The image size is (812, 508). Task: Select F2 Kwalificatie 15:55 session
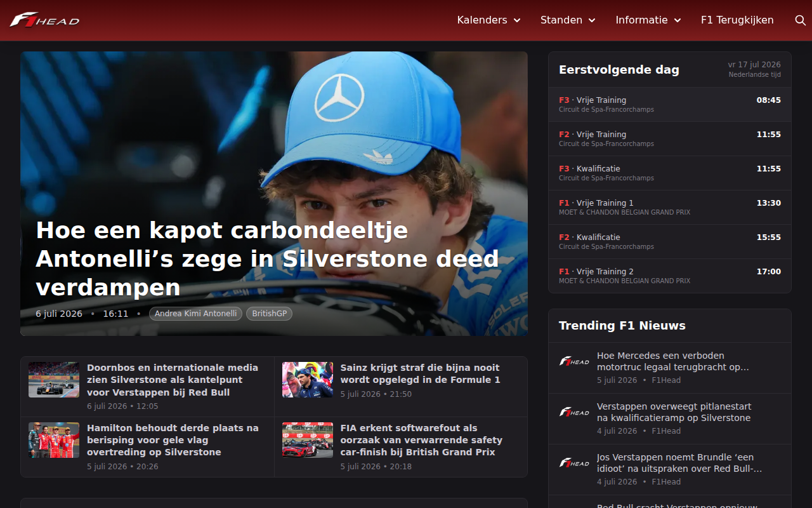click(670, 242)
